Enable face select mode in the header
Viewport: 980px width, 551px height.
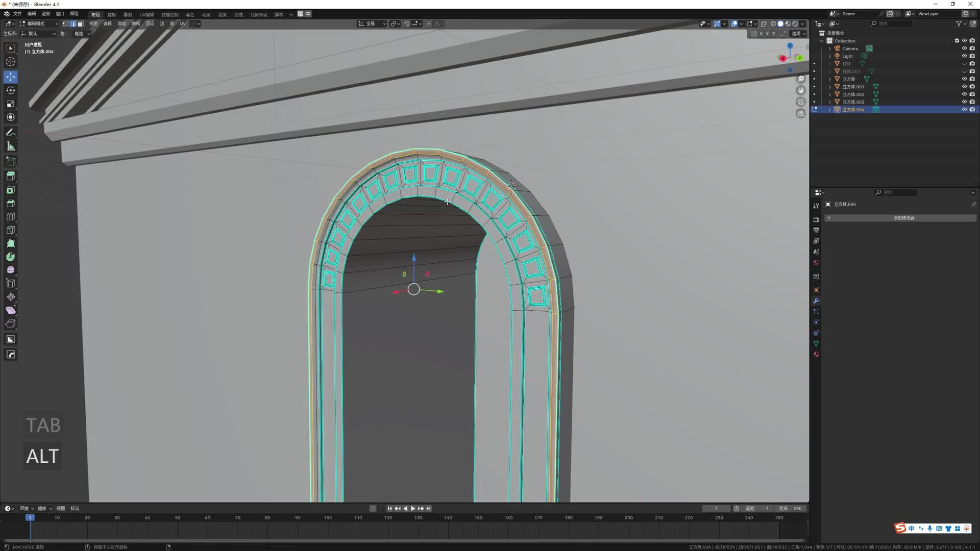(80, 23)
